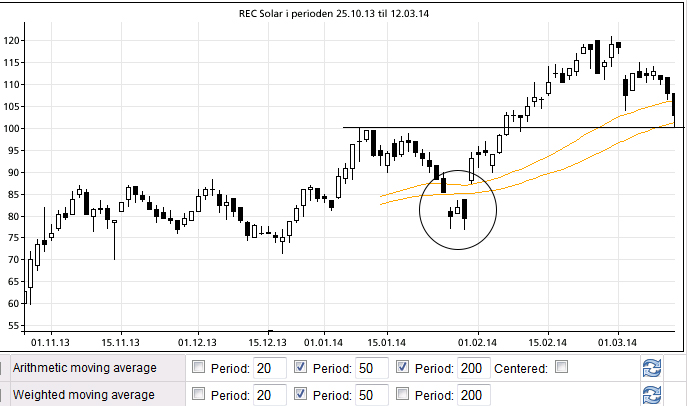The width and height of the screenshot is (687, 406).
Task: Check Weighted moving average period 200 checkbox
Action: (x=404, y=394)
